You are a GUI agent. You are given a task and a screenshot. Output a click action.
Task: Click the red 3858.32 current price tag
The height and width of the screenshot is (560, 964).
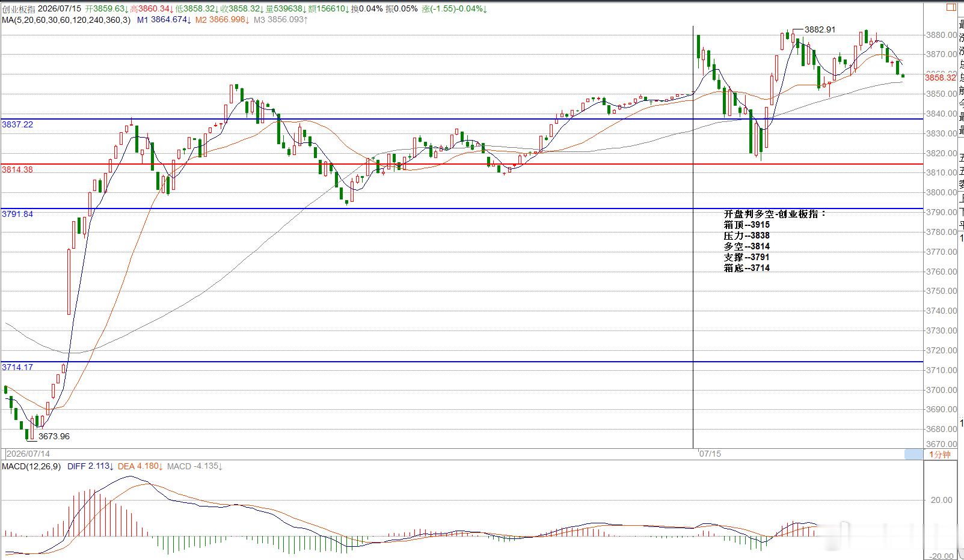tap(940, 78)
